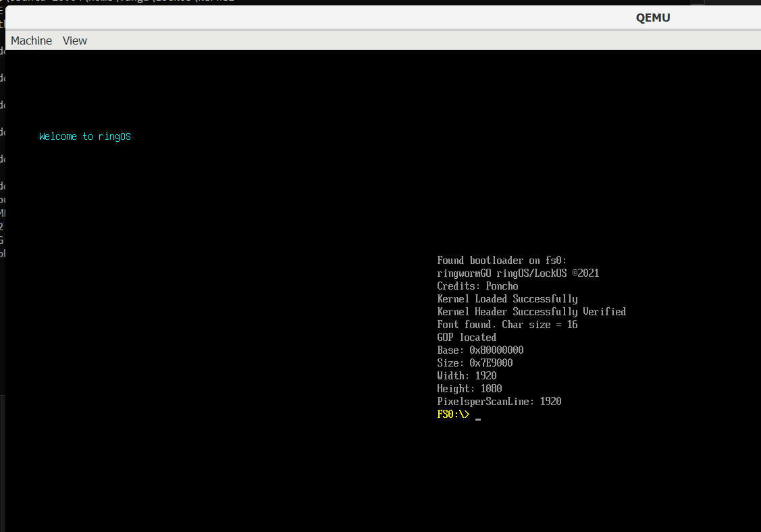Open the Machine menu in QEMU
The image size is (761, 532).
coord(31,41)
